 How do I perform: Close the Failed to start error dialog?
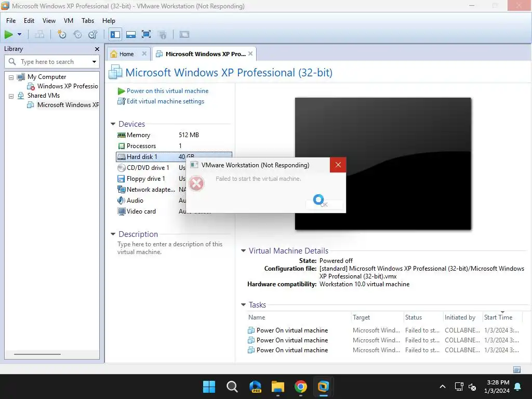[x=338, y=165]
